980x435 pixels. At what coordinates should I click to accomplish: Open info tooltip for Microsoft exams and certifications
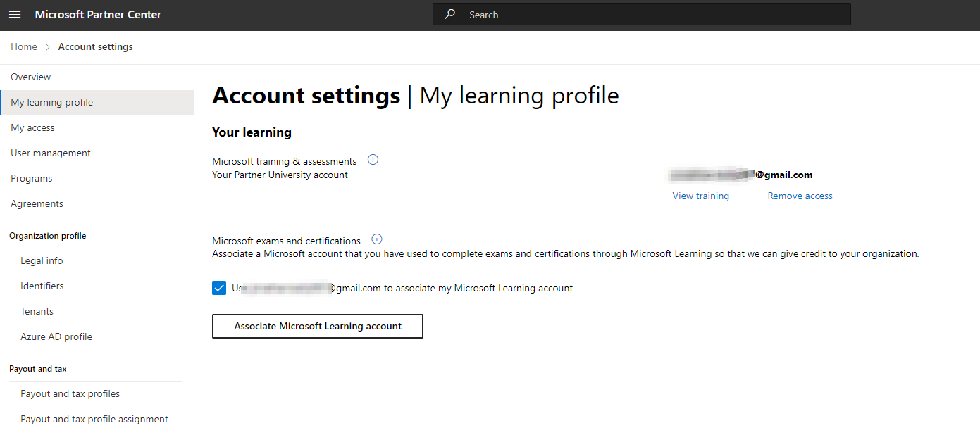tap(377, 239)
